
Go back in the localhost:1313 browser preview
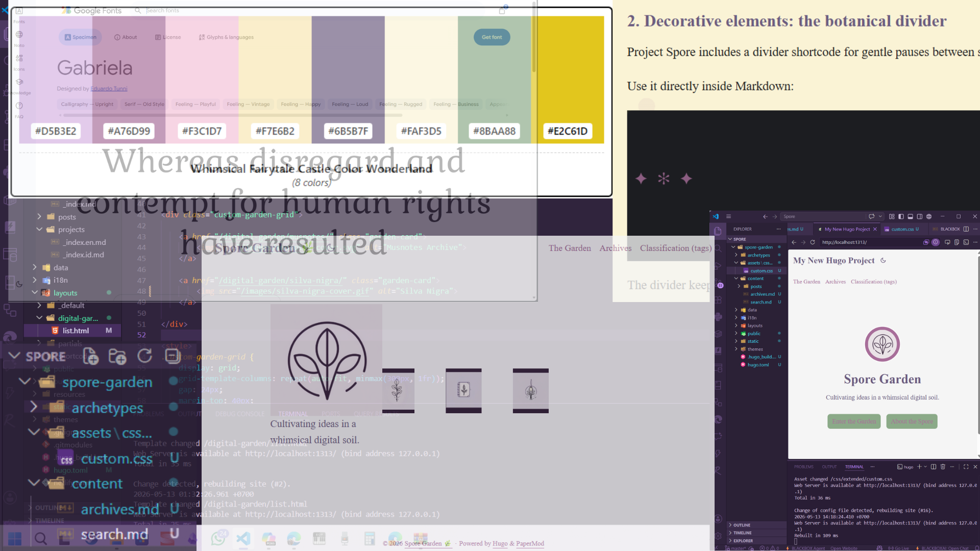[794, 242]
